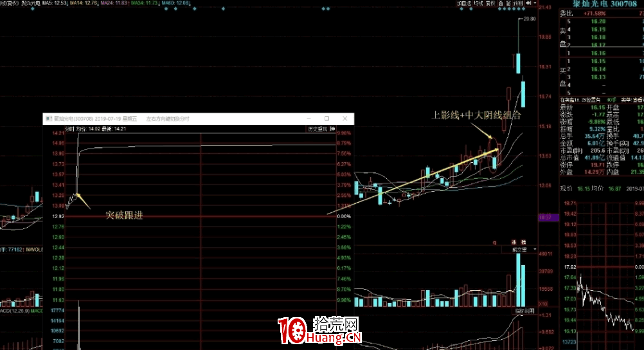Select the buy level 3 price 16.13
Viewport: 644px width, 350px height.
click(x=598, y=77)
